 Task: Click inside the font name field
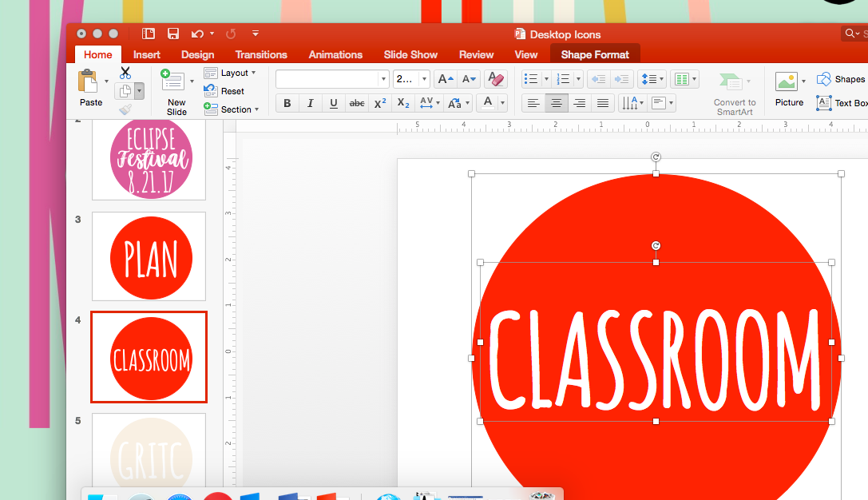click(x=327, y=79)
